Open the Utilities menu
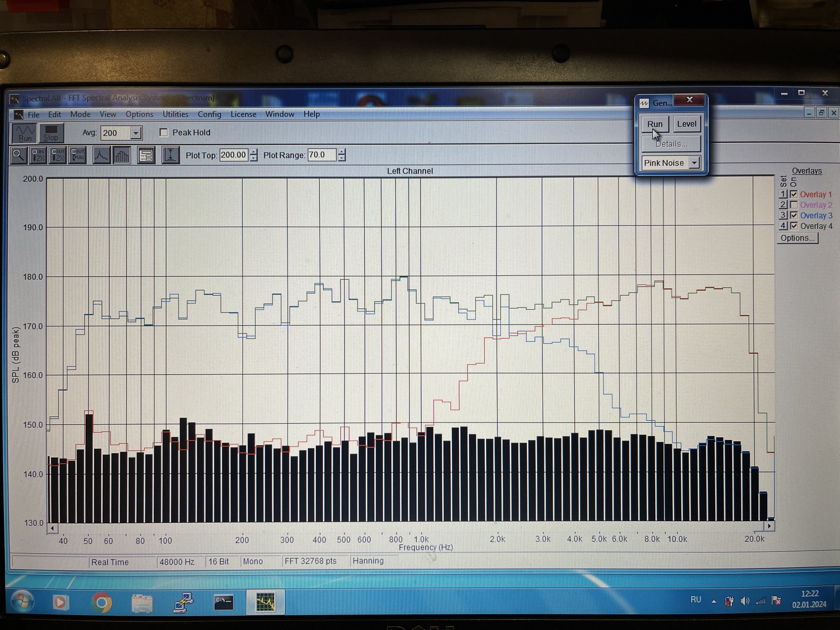 [175, 114]
